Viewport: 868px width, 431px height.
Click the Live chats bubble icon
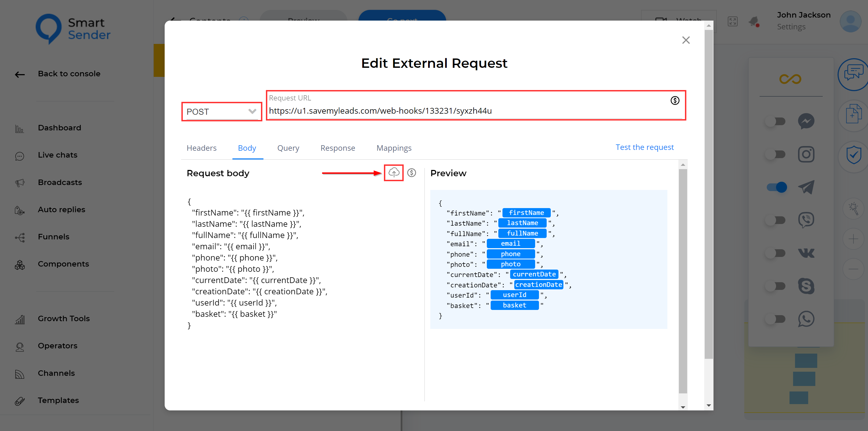[x=19, y=156]
